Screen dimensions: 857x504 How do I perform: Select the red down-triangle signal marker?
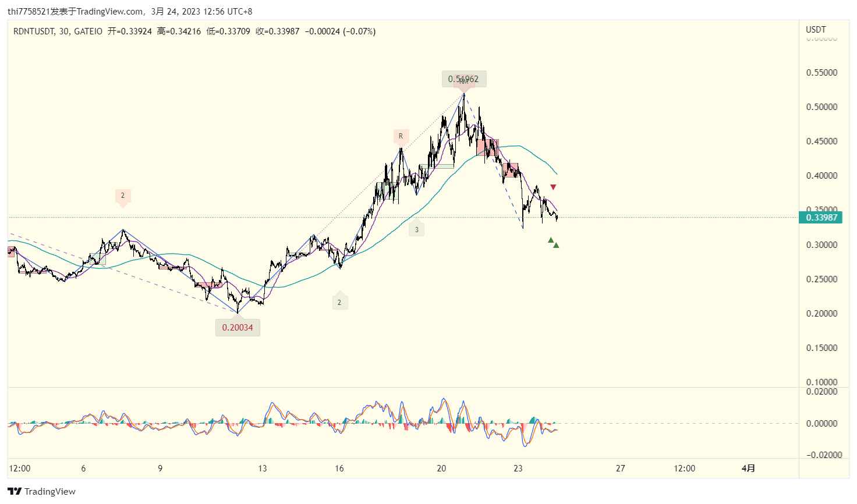coord(553,187)
